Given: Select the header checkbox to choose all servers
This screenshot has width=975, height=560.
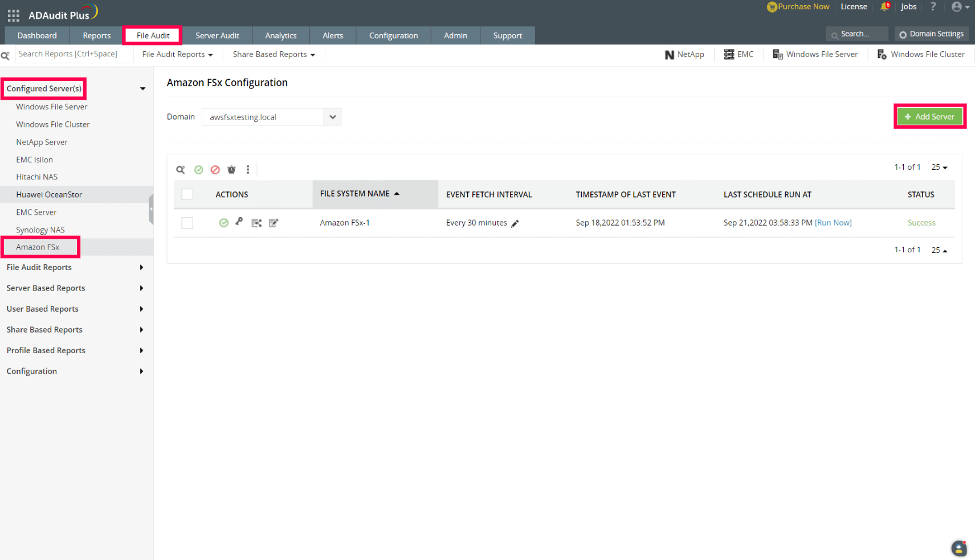Looking at the screenshot, I should [x=187, y=194].
